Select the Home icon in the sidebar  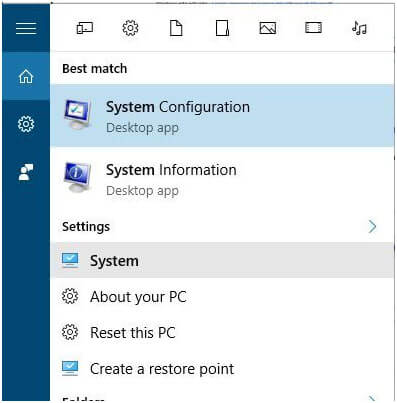pyautogui.click(x=26, y=76)
